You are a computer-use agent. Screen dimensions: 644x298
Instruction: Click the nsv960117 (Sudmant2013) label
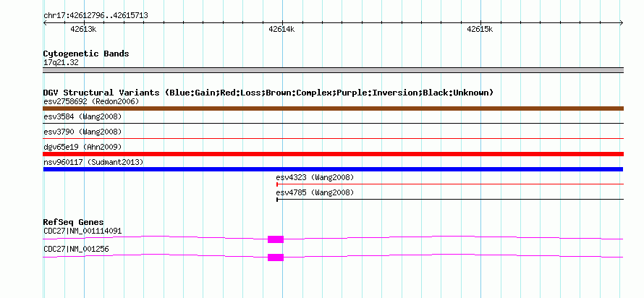(93, 163)
